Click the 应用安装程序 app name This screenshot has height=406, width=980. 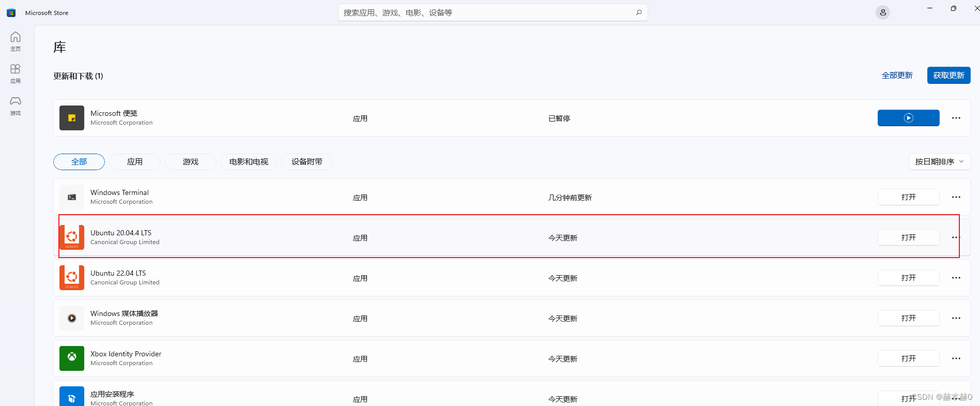click(112, 394)
